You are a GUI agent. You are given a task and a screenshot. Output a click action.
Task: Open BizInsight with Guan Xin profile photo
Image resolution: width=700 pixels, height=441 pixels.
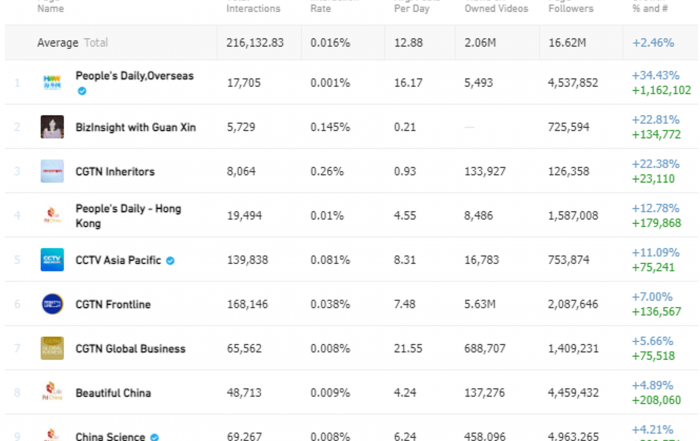point(52,127)
